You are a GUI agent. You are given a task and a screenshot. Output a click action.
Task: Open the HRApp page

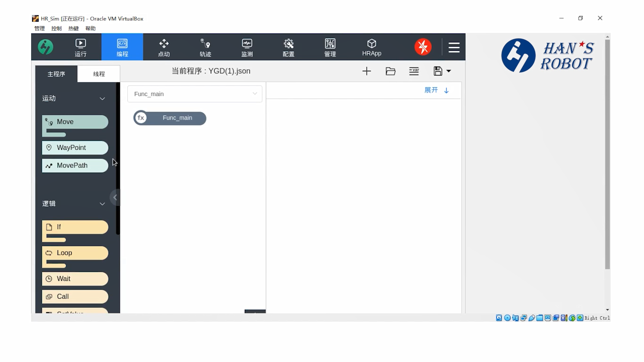pyautogui.click(x=372, y=47)
